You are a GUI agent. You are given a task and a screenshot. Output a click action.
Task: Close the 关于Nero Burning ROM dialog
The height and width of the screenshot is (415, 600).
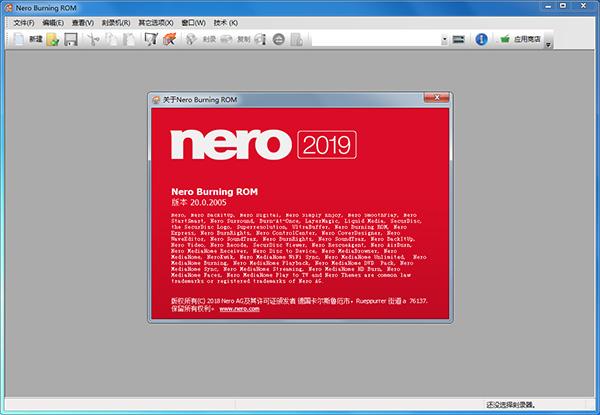click(437, 98)
